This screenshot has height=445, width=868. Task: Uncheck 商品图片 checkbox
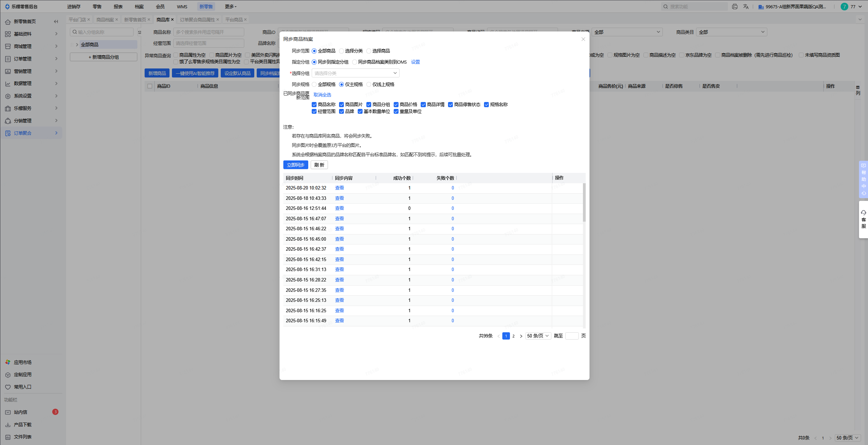coord(341,105)
